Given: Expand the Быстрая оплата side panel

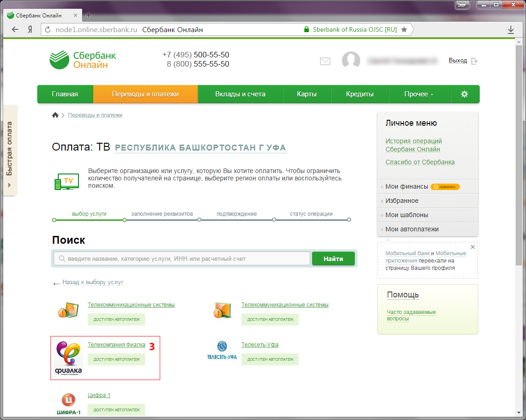Looking at the screenshot, I should pos(10,150).
